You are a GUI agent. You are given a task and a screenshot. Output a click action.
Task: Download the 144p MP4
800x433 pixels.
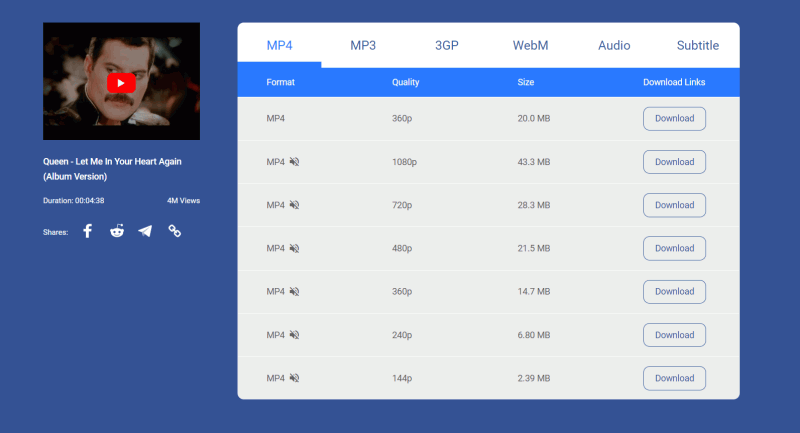click(x=674, y=378)
